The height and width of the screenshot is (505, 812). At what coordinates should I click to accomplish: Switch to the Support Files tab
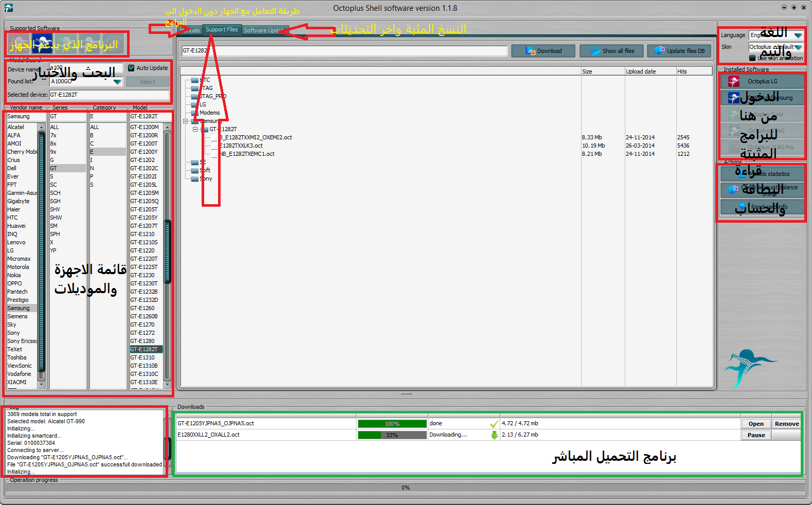pos(222,29)
